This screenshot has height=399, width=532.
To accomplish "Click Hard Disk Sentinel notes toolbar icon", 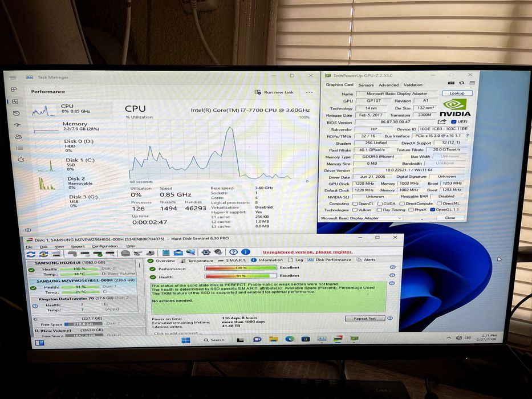I will (x=166, y=253).
